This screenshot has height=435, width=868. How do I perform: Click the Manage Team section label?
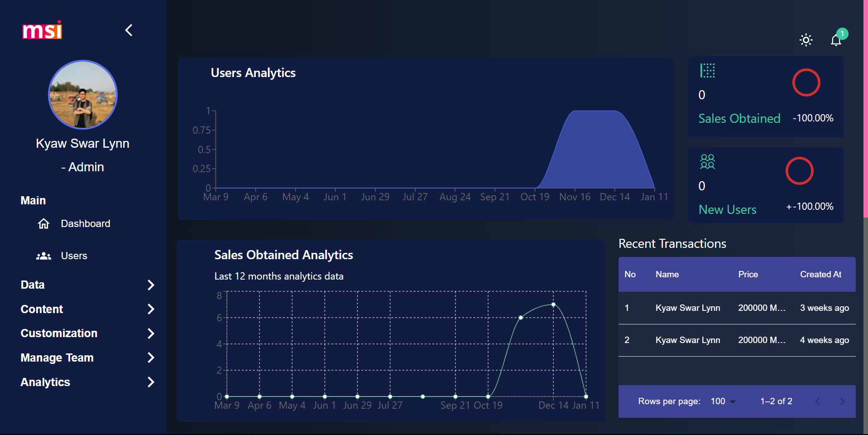[x=57, y=358]
